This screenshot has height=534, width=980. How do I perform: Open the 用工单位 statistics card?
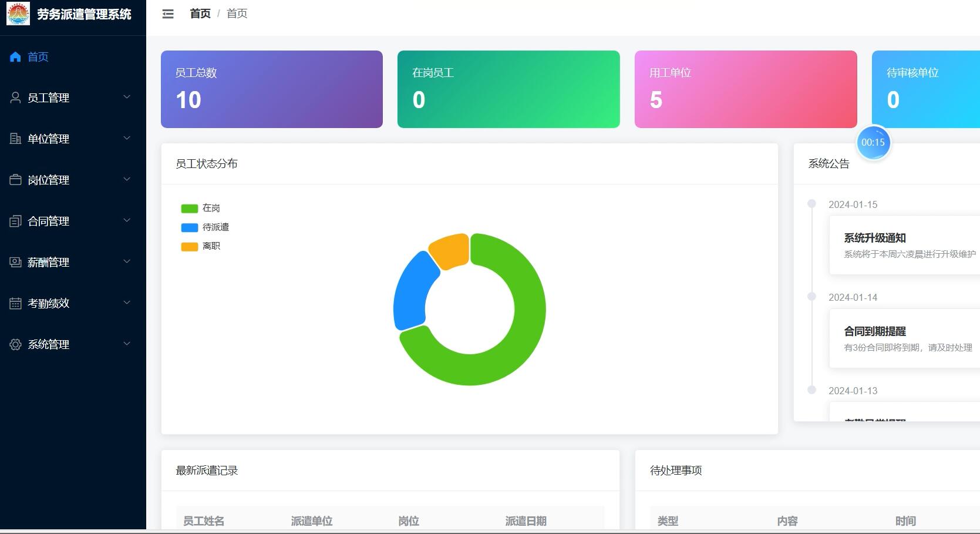tap(746, 89)
